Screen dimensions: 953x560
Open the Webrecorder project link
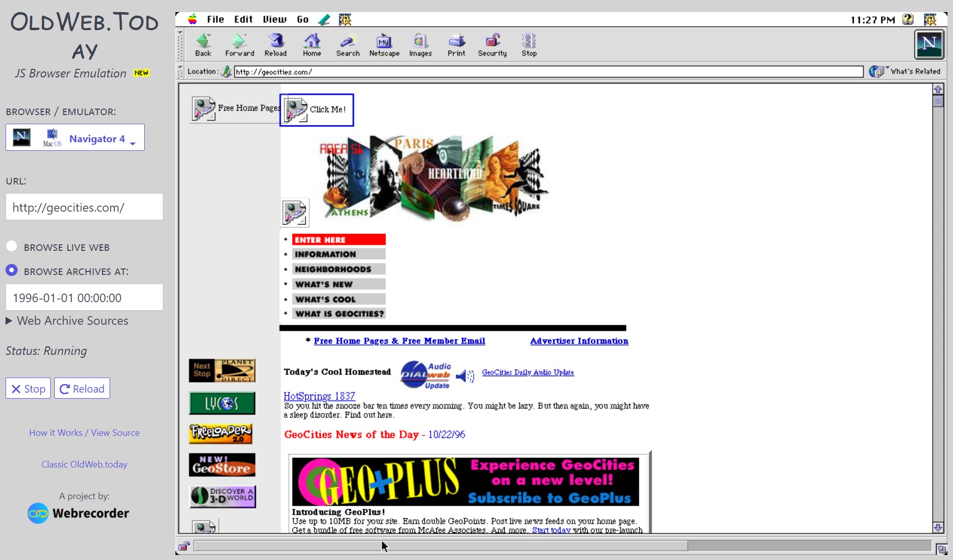(x=78, y=513)
